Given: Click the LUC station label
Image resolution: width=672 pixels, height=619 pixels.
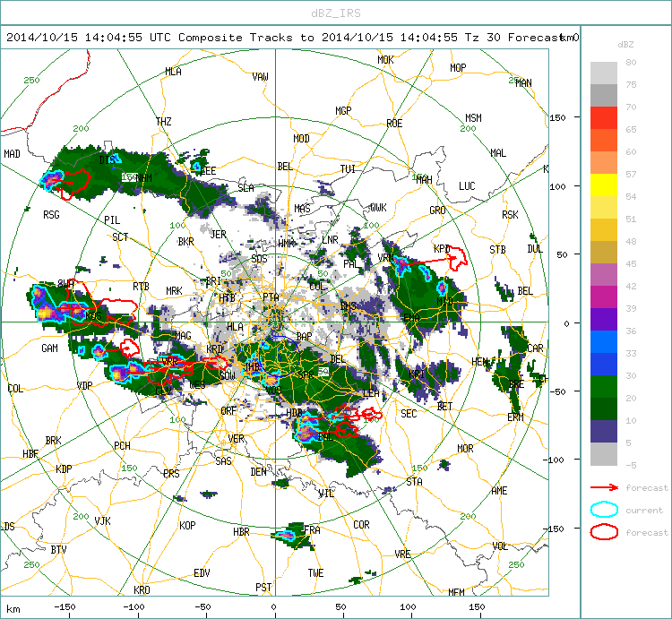Looking at the screenshot, I should (467, 186).
